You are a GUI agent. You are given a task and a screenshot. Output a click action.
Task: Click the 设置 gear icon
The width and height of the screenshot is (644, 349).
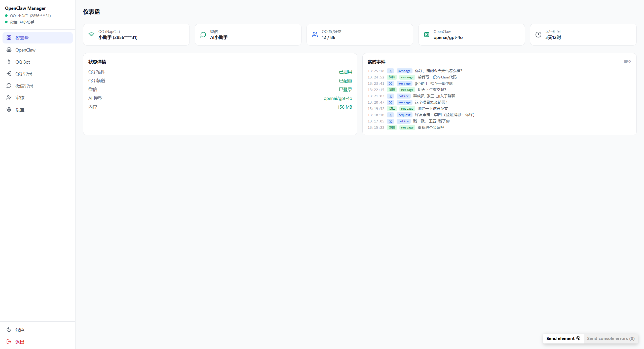[x=9, y=109]
